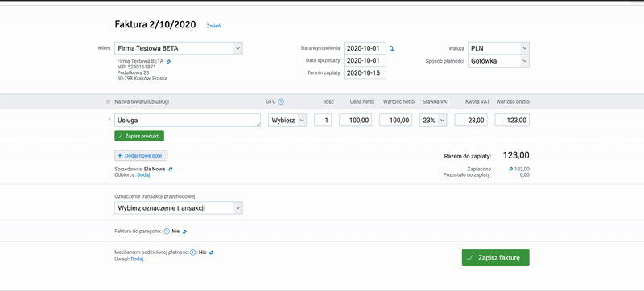Click the Dodaj nowe pole button
Screen dimensions: 644x291
(141, 156)
